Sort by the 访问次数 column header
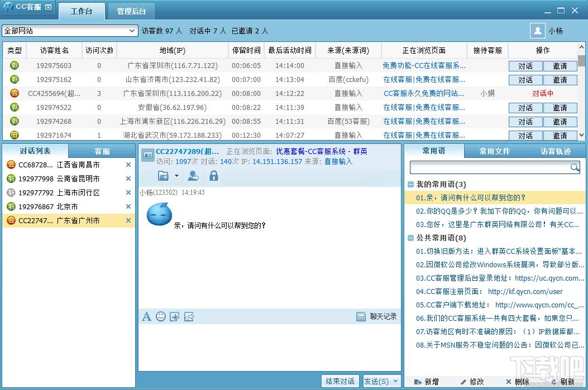Viewport: 588px width, 390px height. (99, 50)
